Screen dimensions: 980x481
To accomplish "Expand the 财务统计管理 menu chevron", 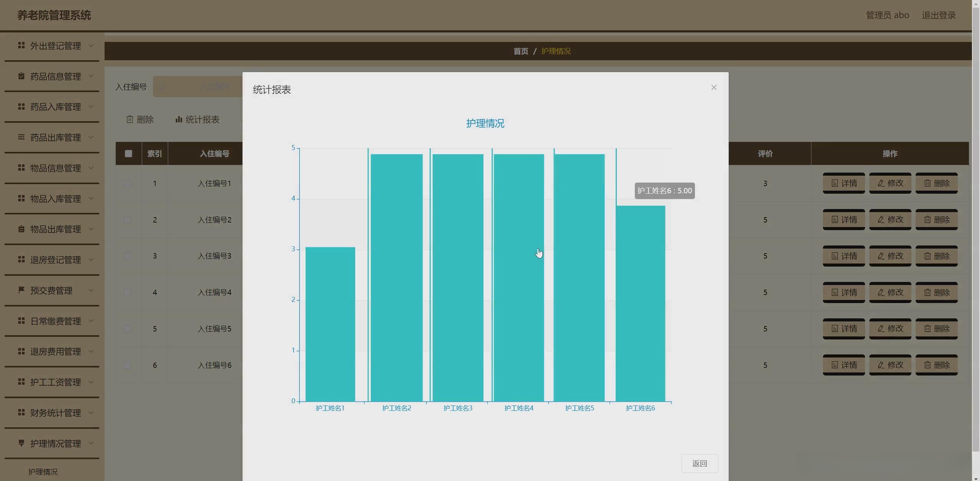I will (x=91, y=412).
